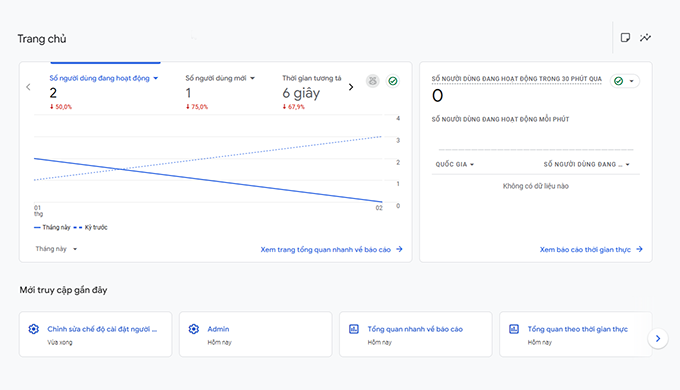Viewport: 680px width, 390px height.
Task: Click the 75,0% decrease indicator
Action: [x=197, y=107]
